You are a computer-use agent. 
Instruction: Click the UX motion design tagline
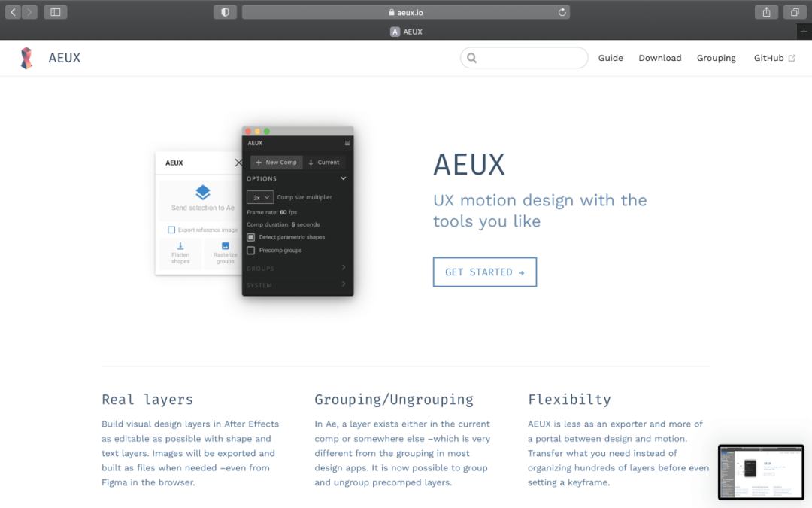click(x=540, y=211)
